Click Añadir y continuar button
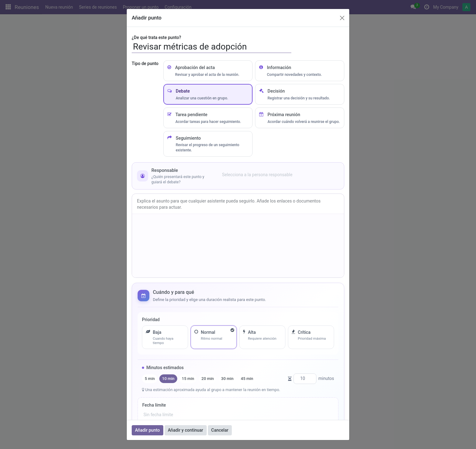 pyautogui.click(x=186, y=430)
